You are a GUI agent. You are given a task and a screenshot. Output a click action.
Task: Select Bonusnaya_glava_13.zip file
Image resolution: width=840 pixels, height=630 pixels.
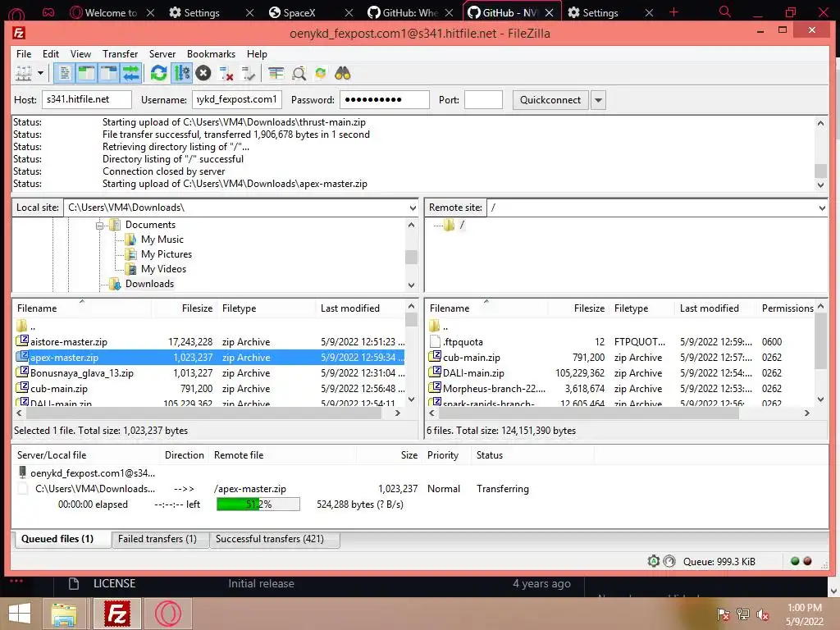[209, 373]
